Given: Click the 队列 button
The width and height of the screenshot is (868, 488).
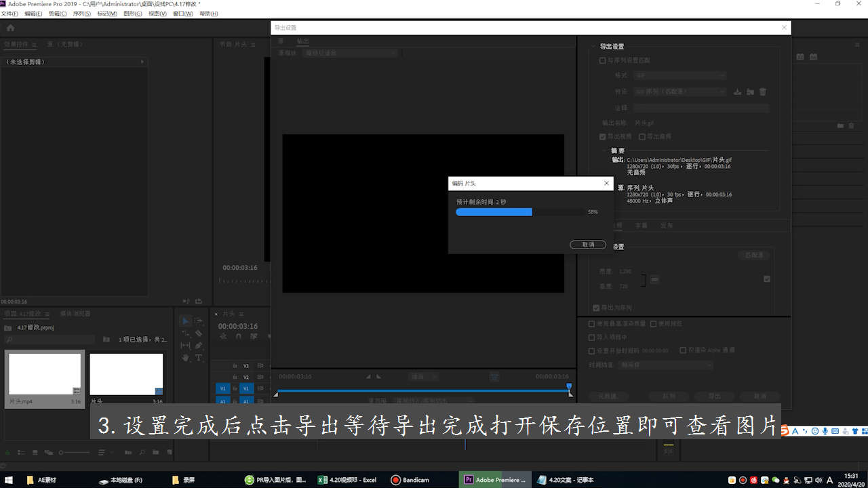Looking at the screenshot, I should click(669, 396).
